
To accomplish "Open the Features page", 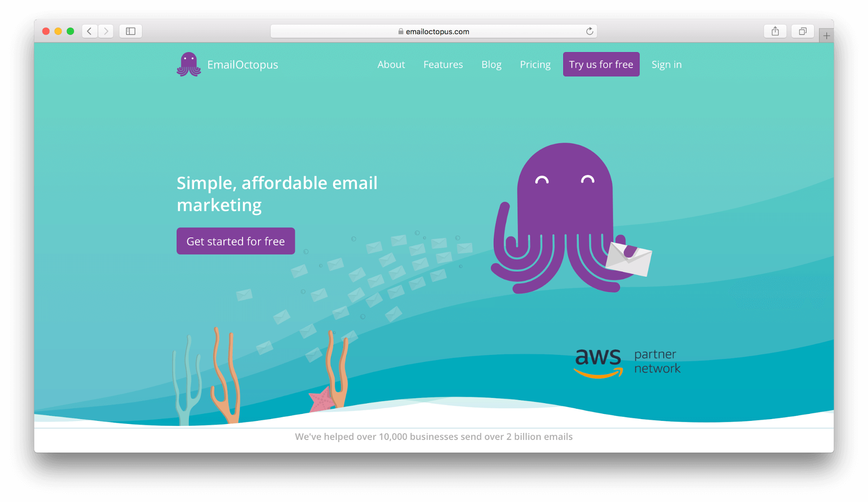I will coord(443,64).
